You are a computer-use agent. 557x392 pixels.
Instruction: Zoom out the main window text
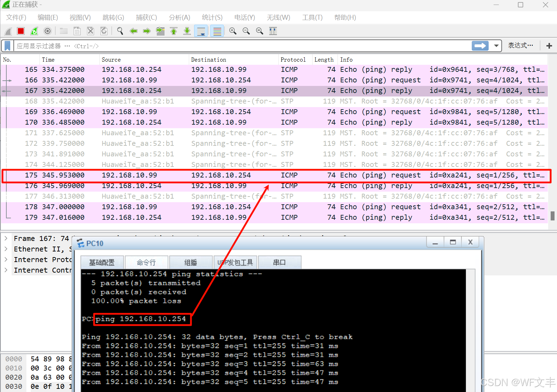246,31
